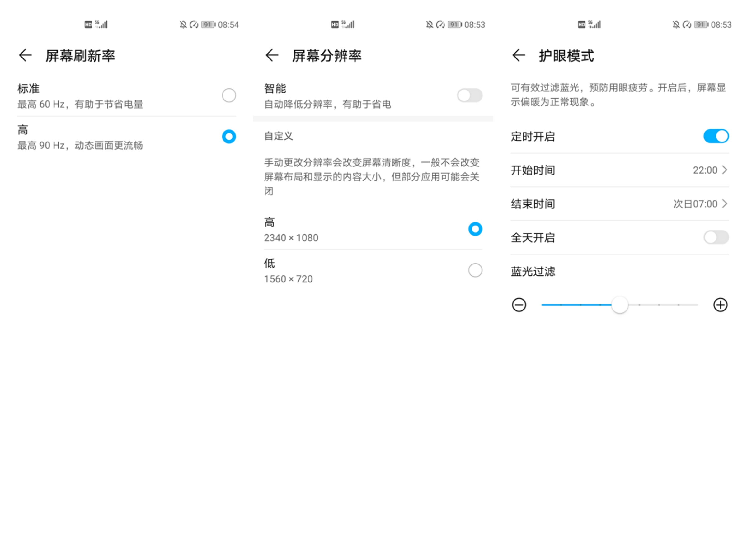The width and height of the screenshot is (747, 560).
Task: Select 标准 60 Hz refresh rate radio
Action: (x=229, y=96)
